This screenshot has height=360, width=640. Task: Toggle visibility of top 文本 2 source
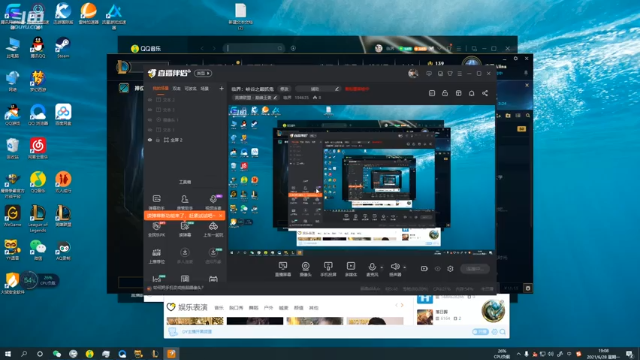[150, 100]
